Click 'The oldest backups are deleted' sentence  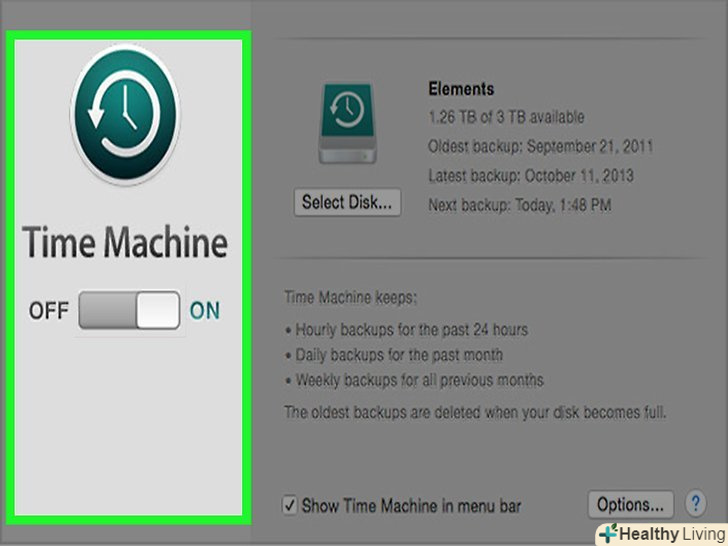click(x=475, y=412)
